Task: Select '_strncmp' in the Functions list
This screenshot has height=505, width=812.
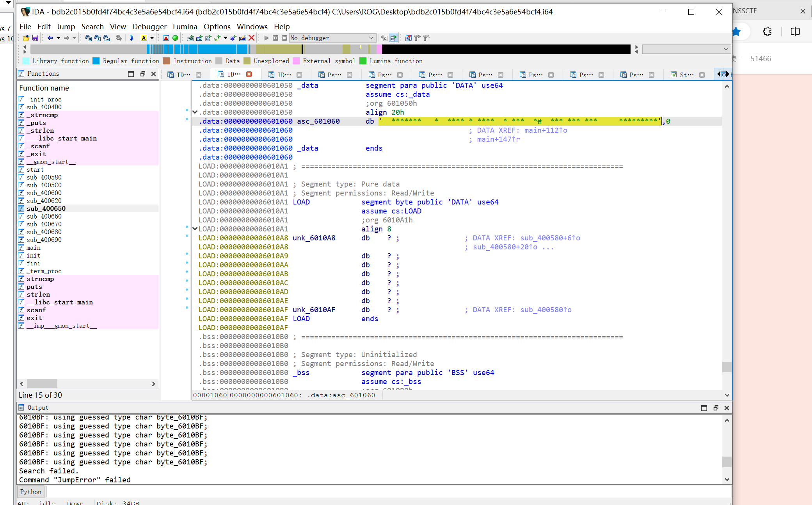Action: click(42, 115)
